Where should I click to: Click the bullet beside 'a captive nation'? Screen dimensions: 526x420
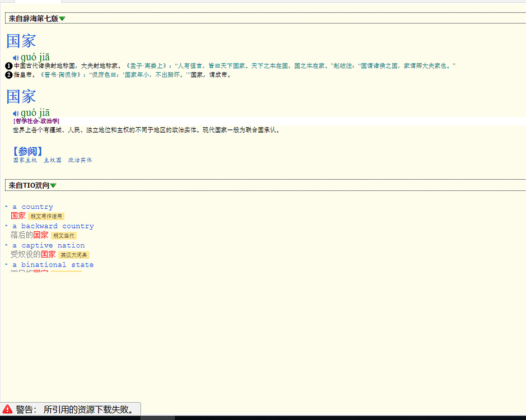[6, 245]
